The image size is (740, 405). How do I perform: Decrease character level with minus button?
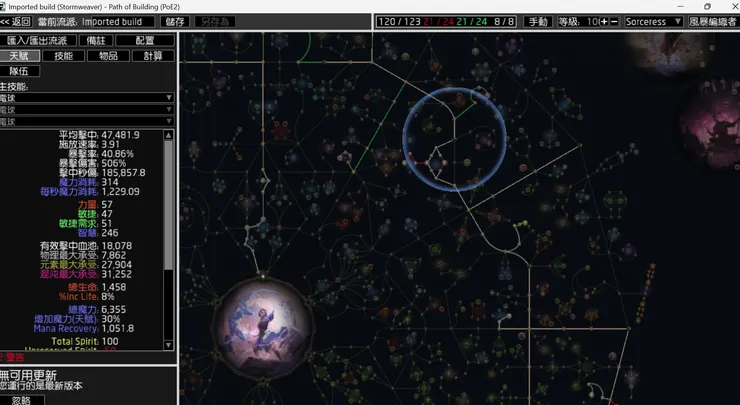tap(614, 22)
